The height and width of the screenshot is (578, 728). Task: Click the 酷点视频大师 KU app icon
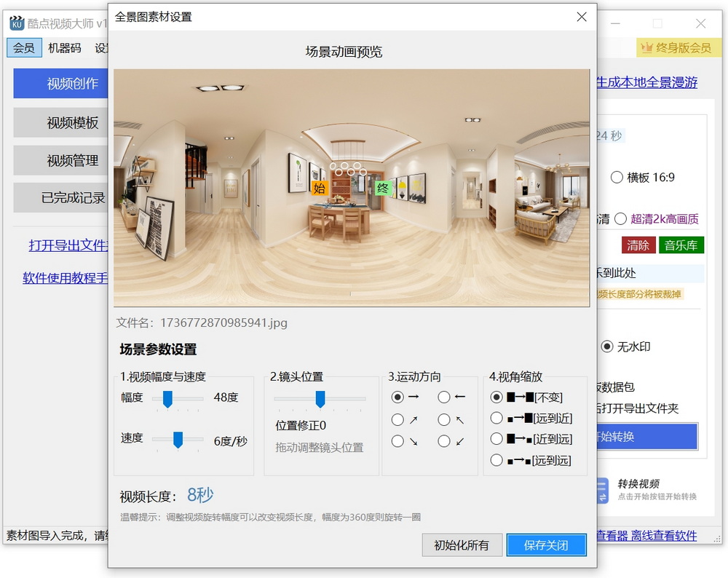[17, 23]
